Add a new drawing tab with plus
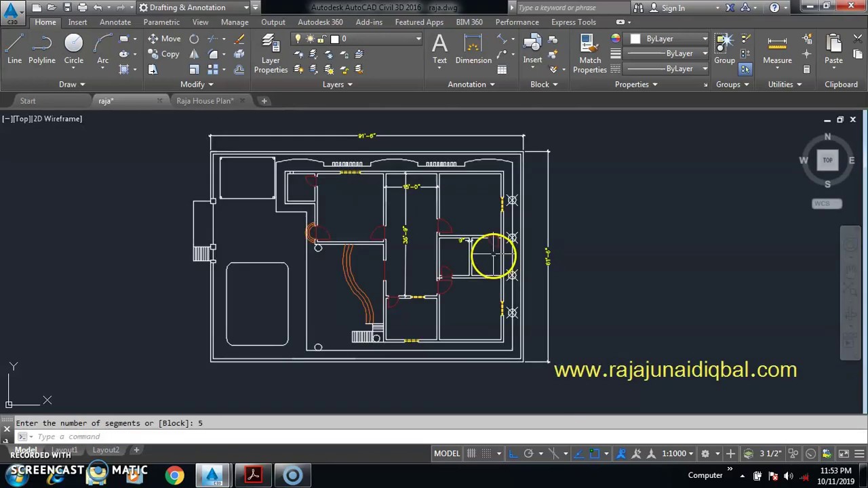 (x=264, y=100)
